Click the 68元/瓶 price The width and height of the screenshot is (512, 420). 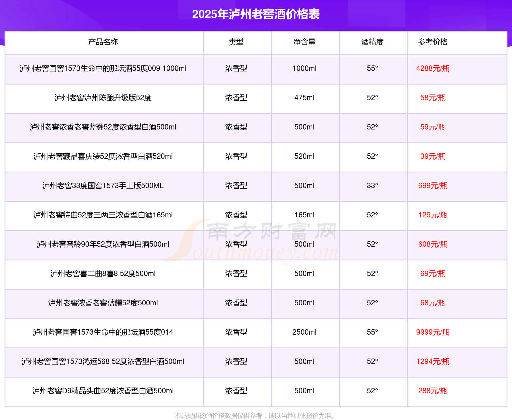pos(433,303)
